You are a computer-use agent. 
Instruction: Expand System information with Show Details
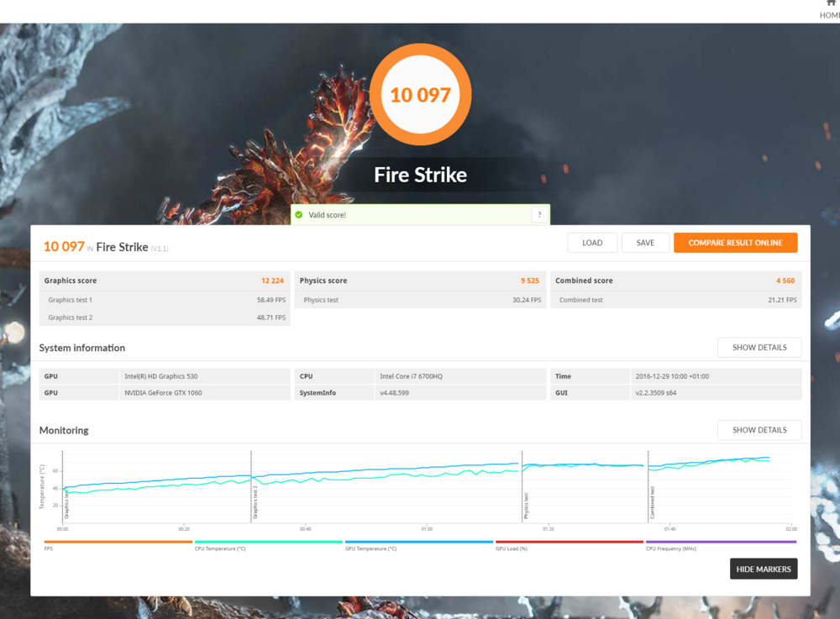pos(759,348)
